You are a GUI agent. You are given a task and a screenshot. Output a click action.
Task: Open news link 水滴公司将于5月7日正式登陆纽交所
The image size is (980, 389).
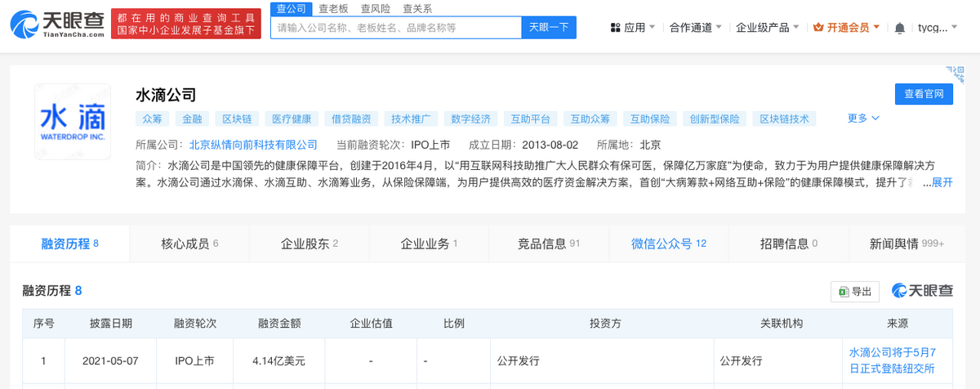coord(891,360)
